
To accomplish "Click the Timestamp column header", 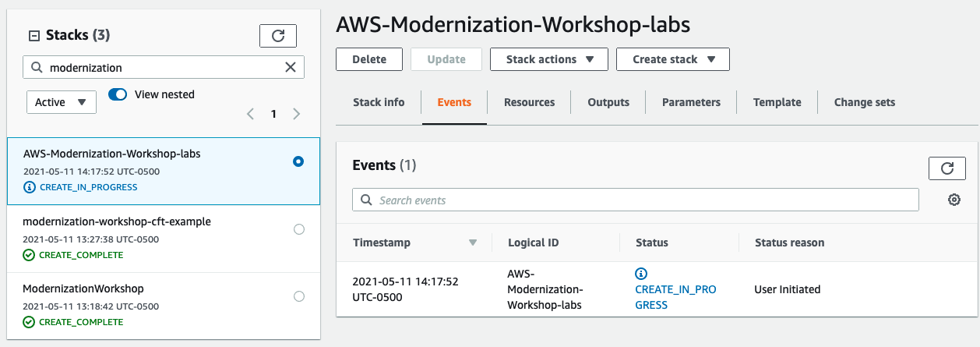I will coord(382,243).
